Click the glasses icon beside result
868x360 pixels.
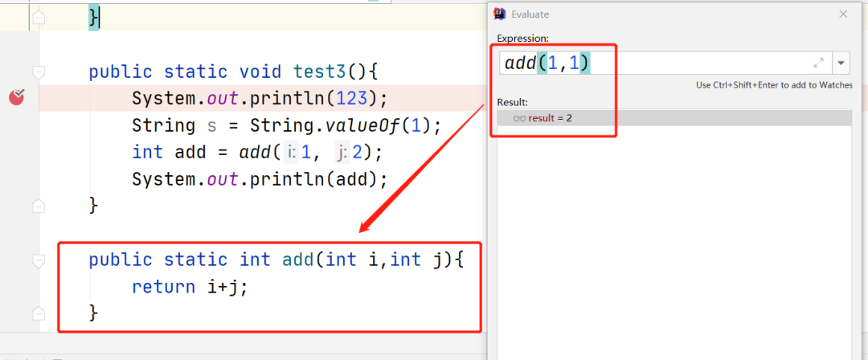519,118
